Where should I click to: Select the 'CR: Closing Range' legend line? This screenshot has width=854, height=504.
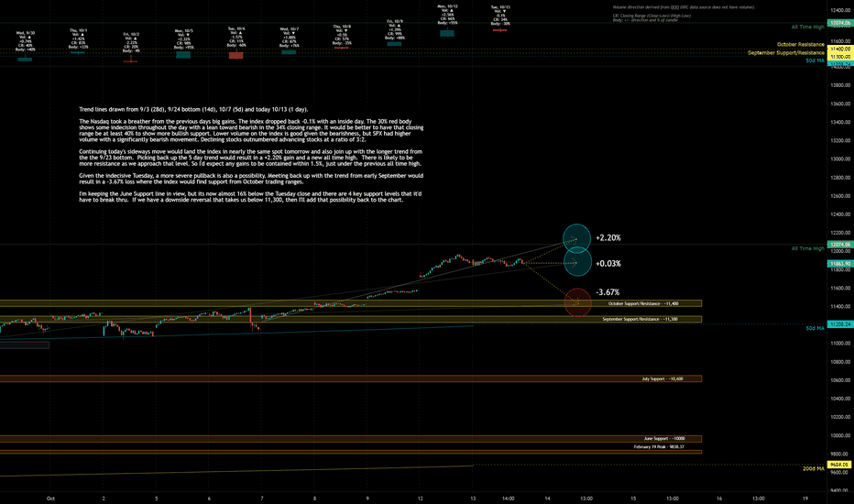click(x=651, y=16)
